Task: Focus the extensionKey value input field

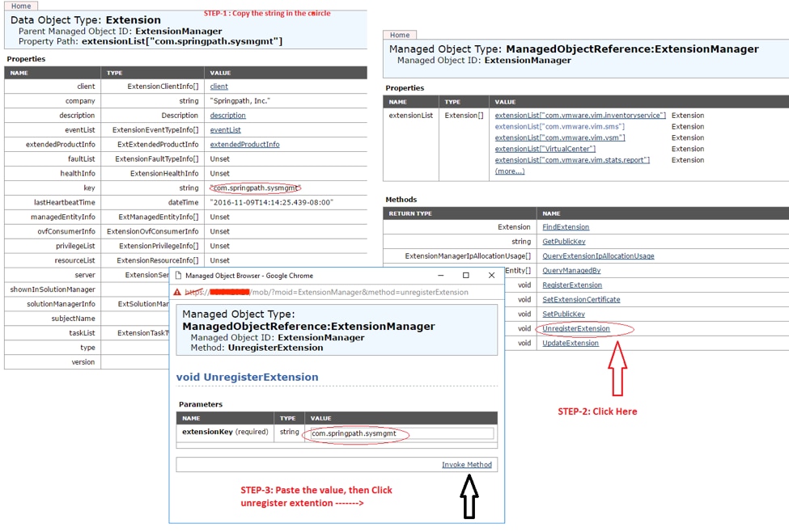Action: pyautogui.click(x=401, y=433)
